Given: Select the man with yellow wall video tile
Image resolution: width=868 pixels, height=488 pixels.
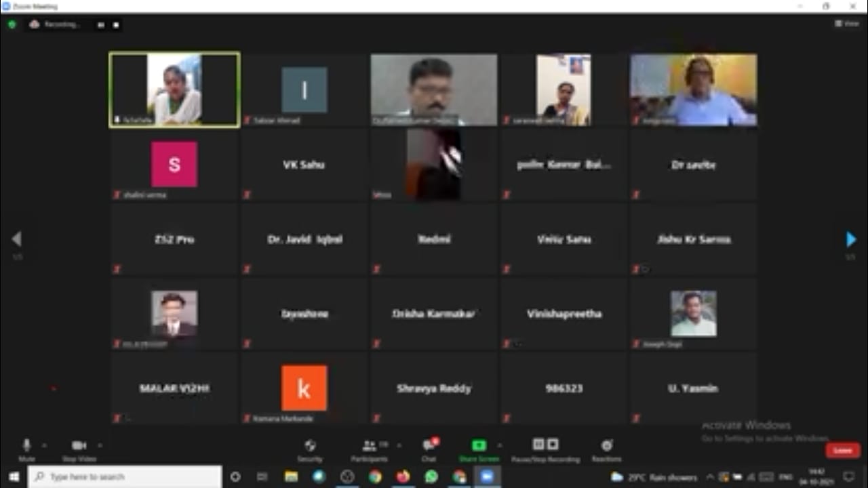Looking at the screenshot, I should (694, 90).
